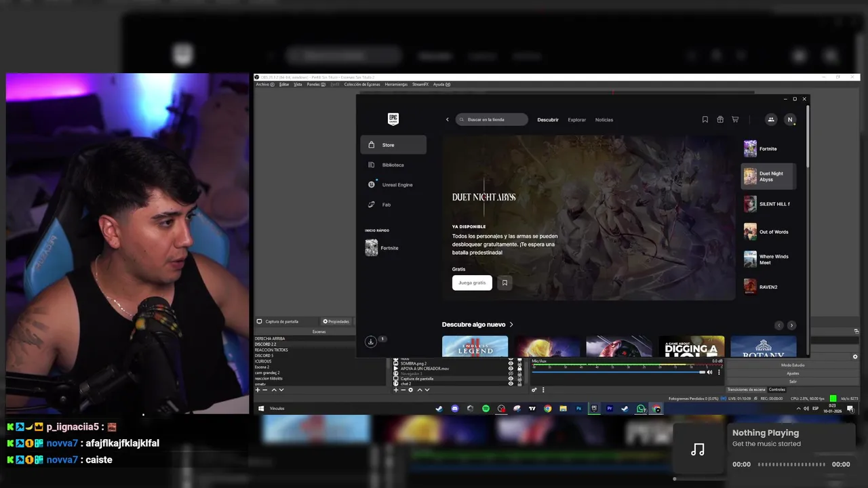
Task: Select SILENT HILL f in featured list
Action: [768, 204]
